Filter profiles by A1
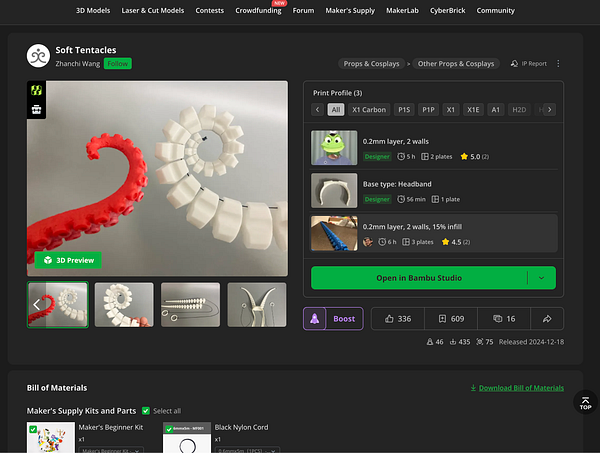Screen dimensions: 600x453 (x=496, y=110)
